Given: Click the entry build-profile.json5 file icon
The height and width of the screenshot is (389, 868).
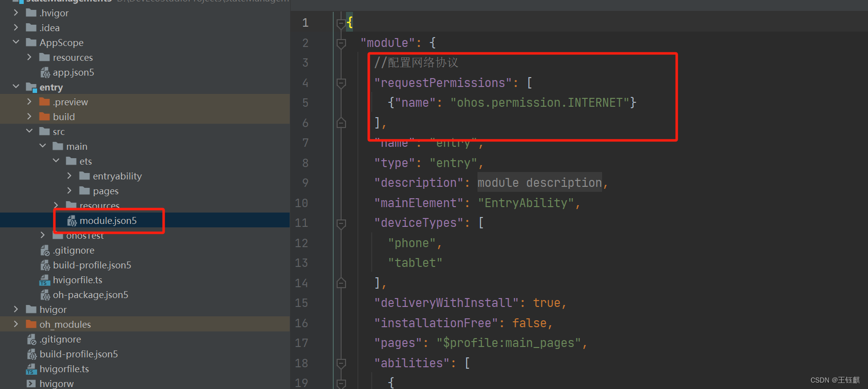Looking at the screenshot, I should (45, 265).
